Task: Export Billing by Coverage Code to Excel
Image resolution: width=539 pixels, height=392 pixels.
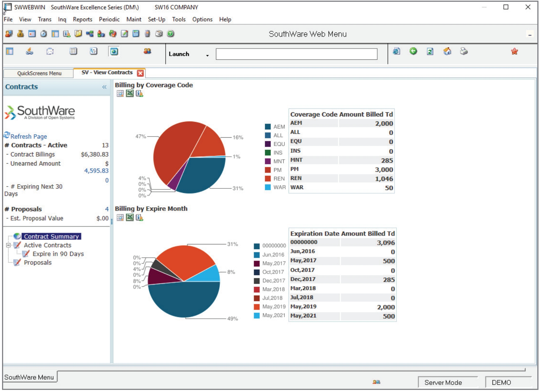Action: tap(129, 94)
